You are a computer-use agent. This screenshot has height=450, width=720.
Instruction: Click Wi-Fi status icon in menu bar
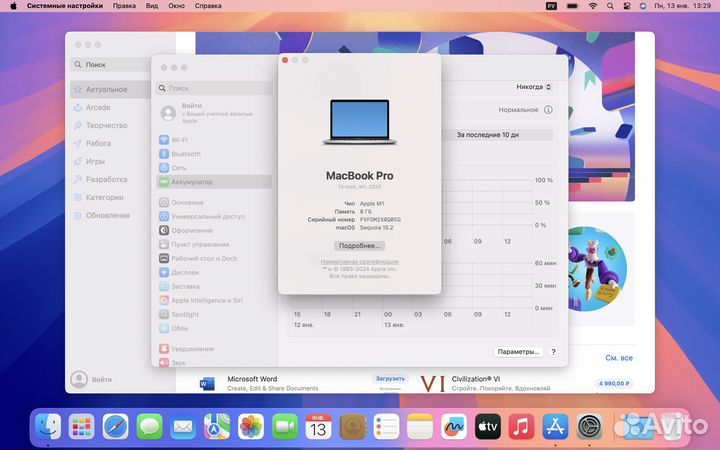[x=593, y=6]
